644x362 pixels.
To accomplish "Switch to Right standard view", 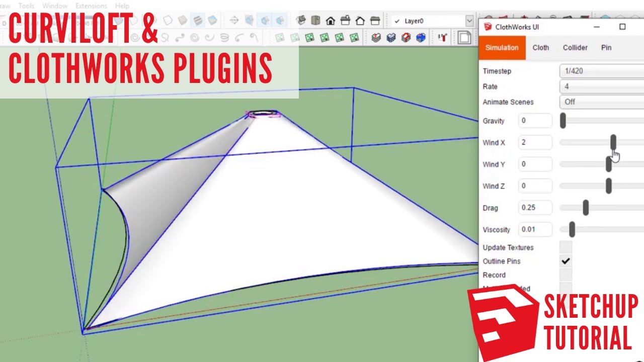I will click(345, 21).
